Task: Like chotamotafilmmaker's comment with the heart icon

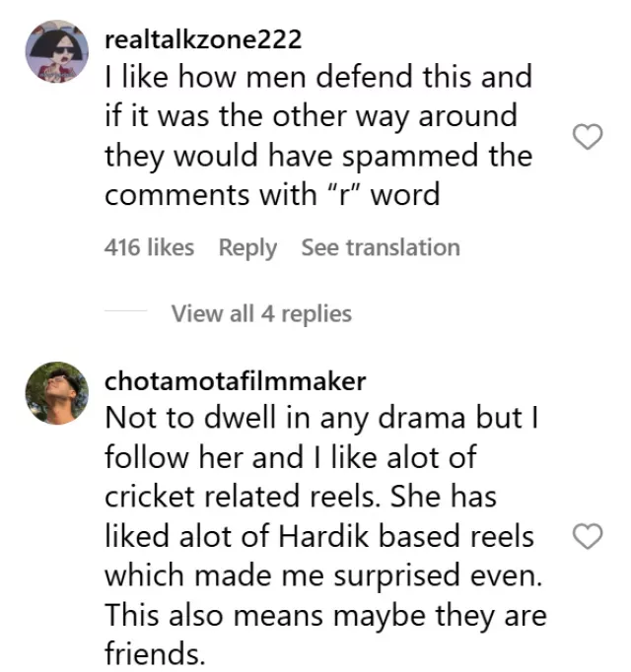Action: (588, 536)
